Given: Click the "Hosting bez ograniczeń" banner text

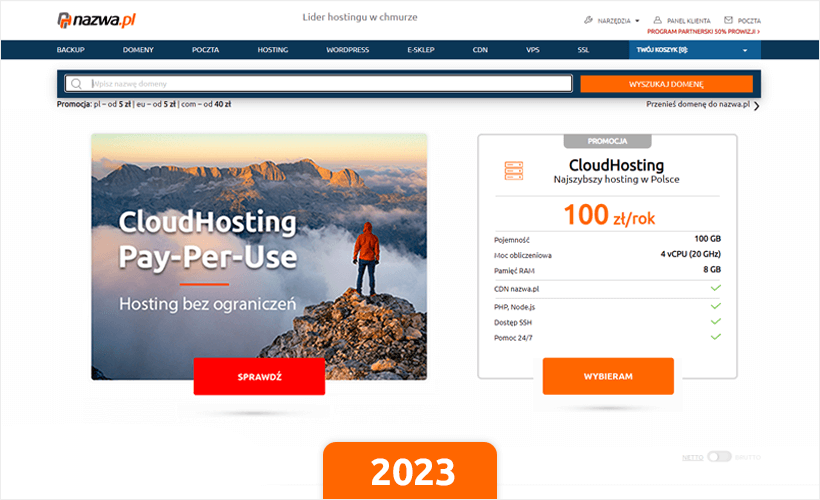Looking at the screenshot, I should (208, 304).
